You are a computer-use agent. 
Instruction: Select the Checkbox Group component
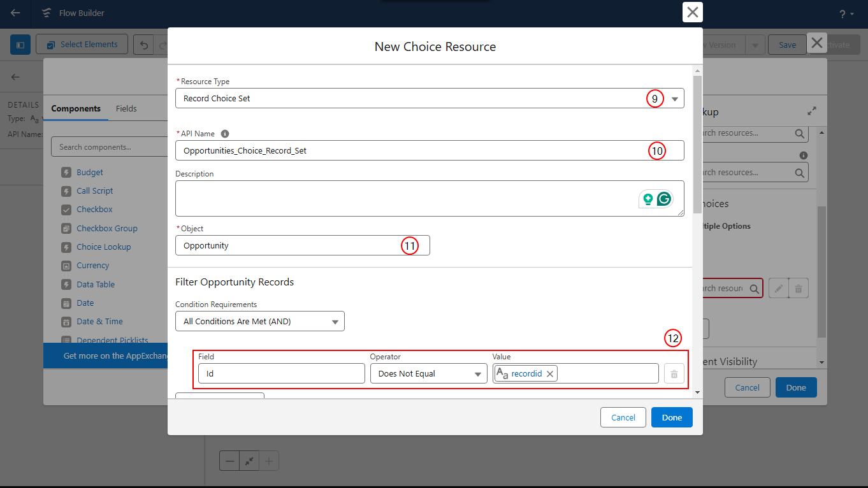(107, 228)
